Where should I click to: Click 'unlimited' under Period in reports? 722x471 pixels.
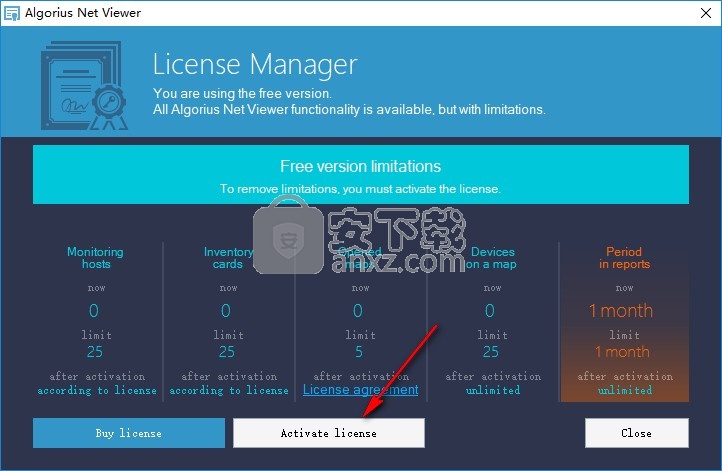pyautogui.click(x=625, y=390)
